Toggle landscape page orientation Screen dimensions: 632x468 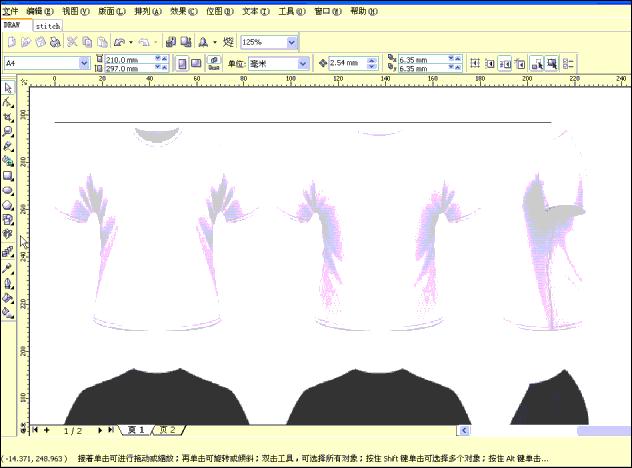pos(196,63)
